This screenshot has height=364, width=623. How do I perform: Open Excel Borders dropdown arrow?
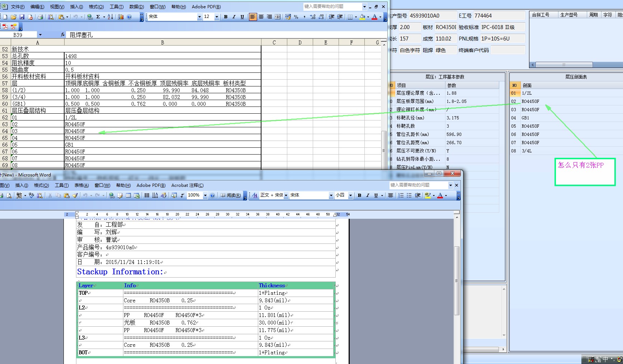[356, 17]
